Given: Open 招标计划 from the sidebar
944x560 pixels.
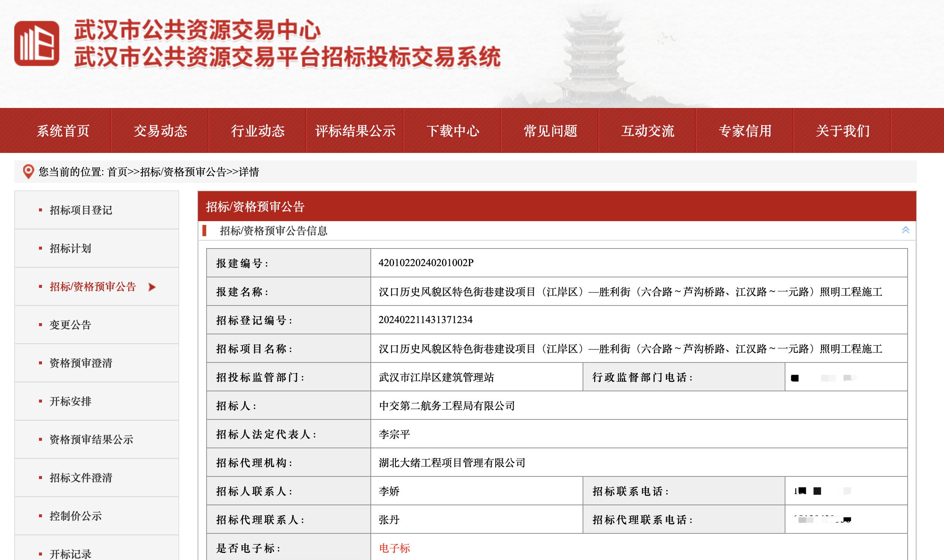Looking at the screenshot, I should tap(70, 248).
